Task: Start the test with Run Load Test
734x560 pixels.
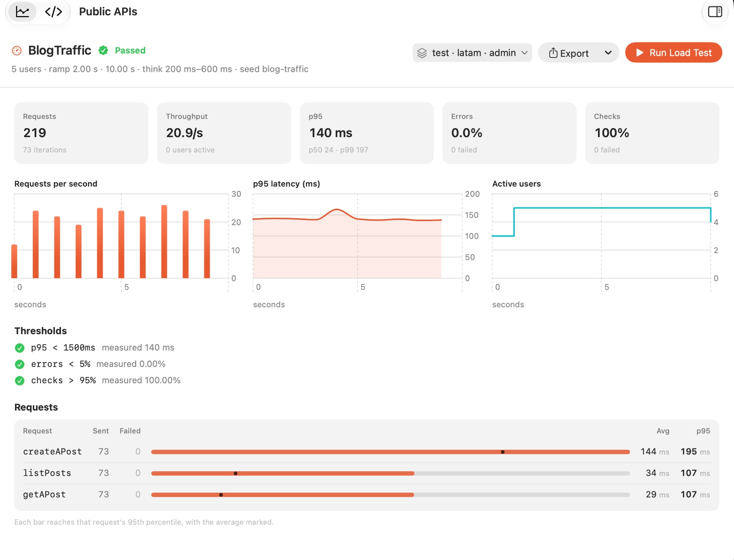Action: coord(673,53)
